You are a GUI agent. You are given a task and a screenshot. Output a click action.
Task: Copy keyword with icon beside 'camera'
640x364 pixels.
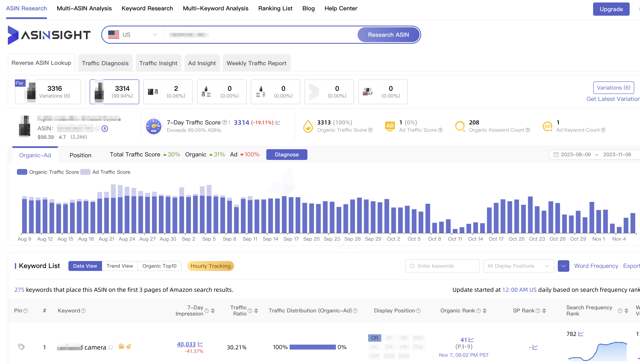click(x=111, y=347)
